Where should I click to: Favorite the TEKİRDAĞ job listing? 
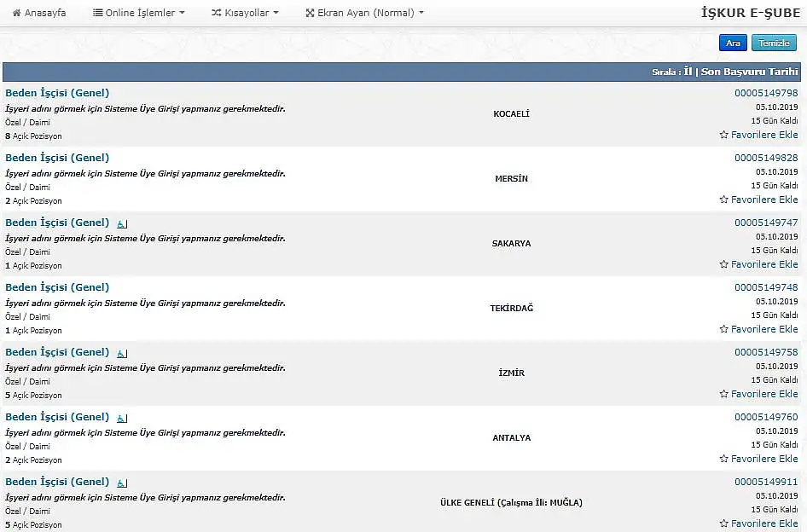point(758,329)
